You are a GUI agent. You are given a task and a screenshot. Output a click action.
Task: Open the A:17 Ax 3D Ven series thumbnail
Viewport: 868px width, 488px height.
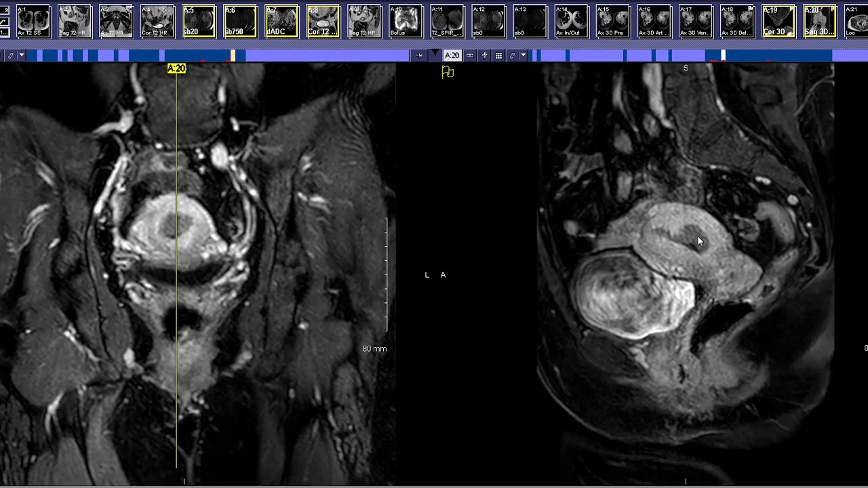pyautogui.click(x=695, y=21)
